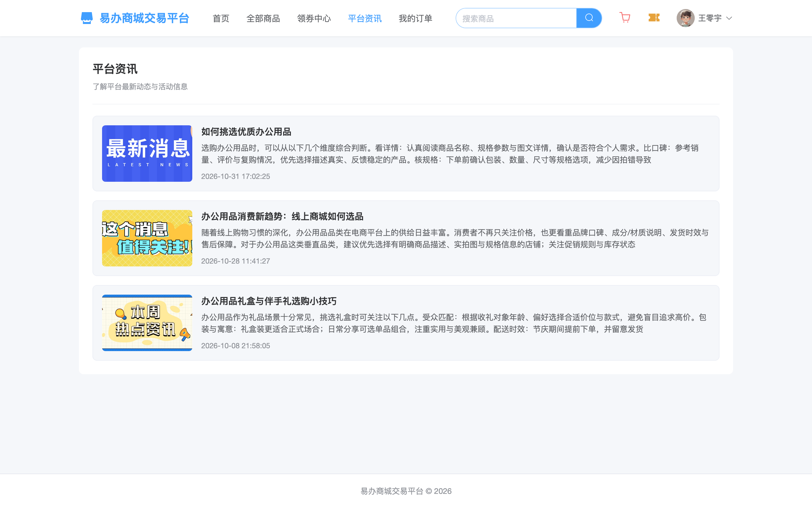Go to 首页 in navigation
Screen dimensions: 812x508
point(221,18)
